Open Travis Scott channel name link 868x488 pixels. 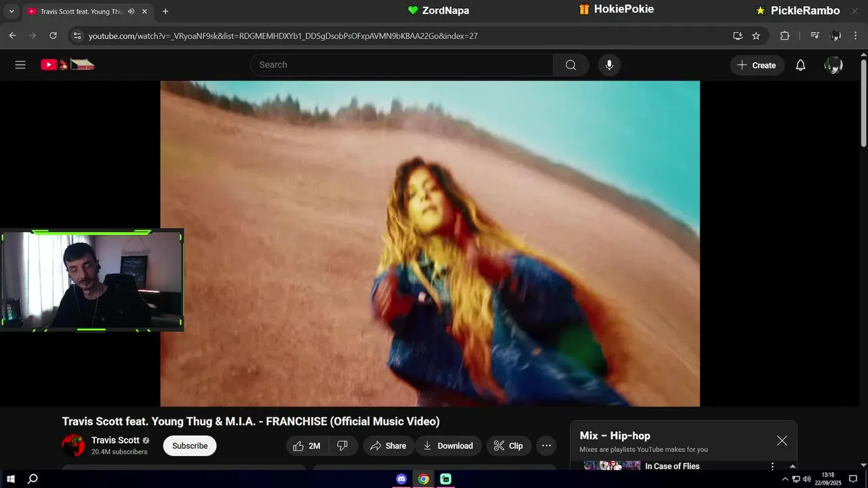click(115, 440)
